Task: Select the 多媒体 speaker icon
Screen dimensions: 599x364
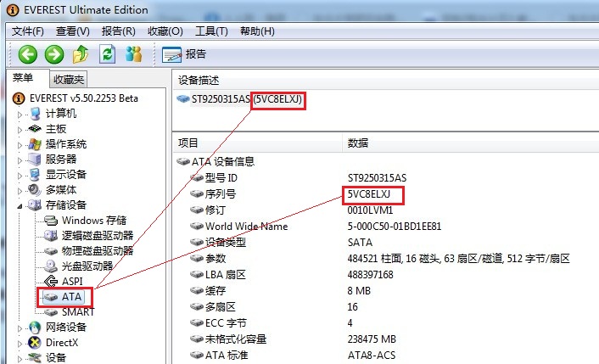Action: click(35, 190)
